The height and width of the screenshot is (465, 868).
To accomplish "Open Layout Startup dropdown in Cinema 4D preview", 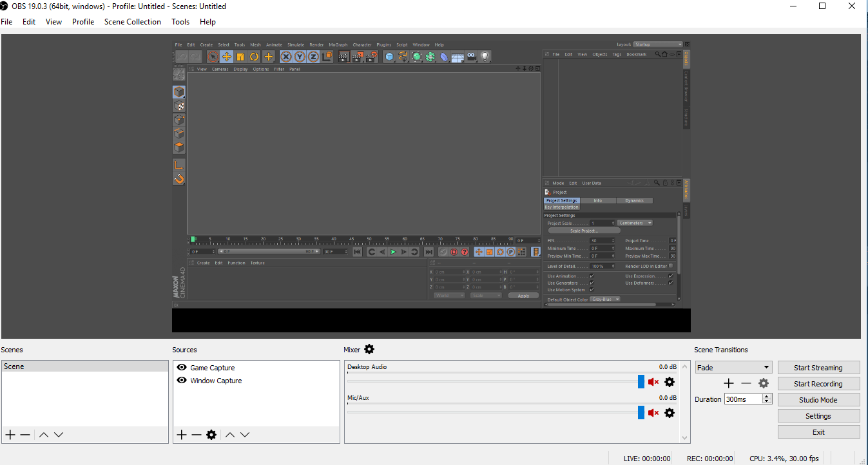I will pos(657,44).
